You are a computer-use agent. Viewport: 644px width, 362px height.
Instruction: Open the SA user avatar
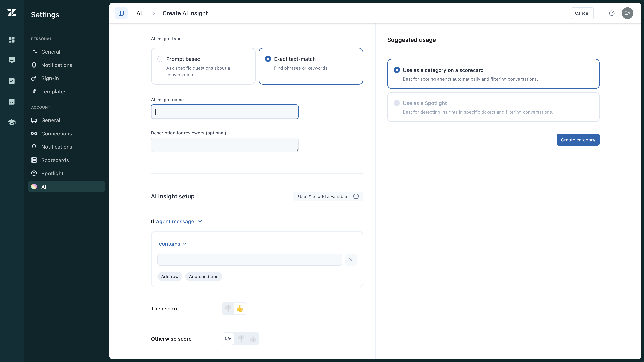tap(628, 13)
